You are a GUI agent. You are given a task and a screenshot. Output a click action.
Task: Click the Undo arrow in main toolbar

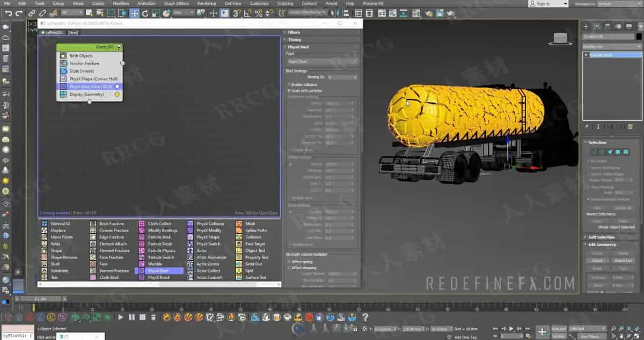pos(8,13)
